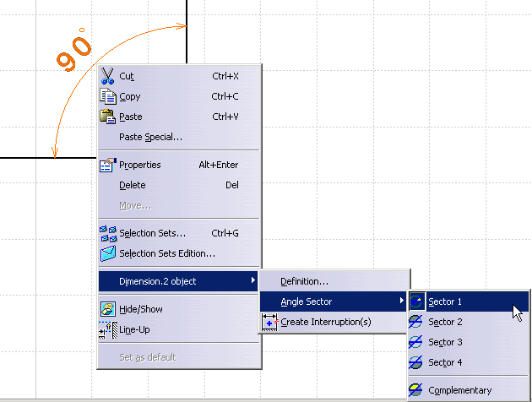Open Definition... in the submenu

click(x=334, y=281)
